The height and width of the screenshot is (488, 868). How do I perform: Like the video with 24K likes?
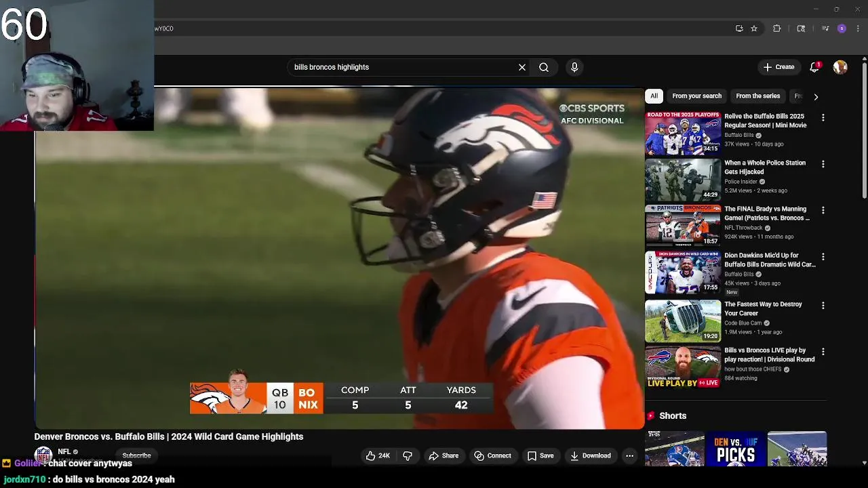click(378, 455)
